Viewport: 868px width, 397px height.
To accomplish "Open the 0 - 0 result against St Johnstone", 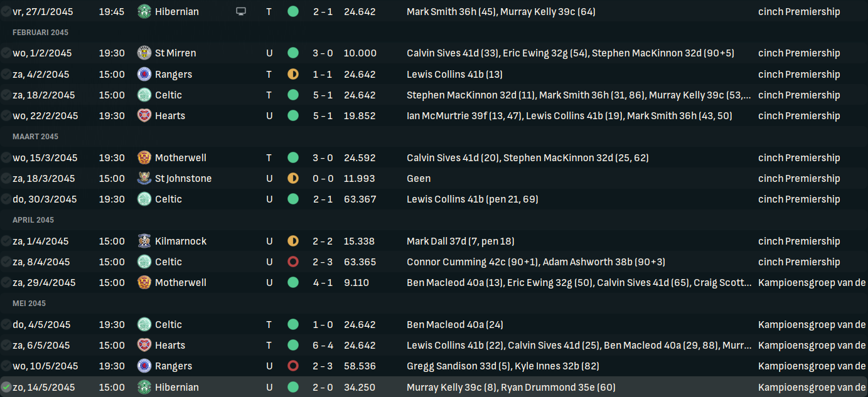I will [323, 178].
